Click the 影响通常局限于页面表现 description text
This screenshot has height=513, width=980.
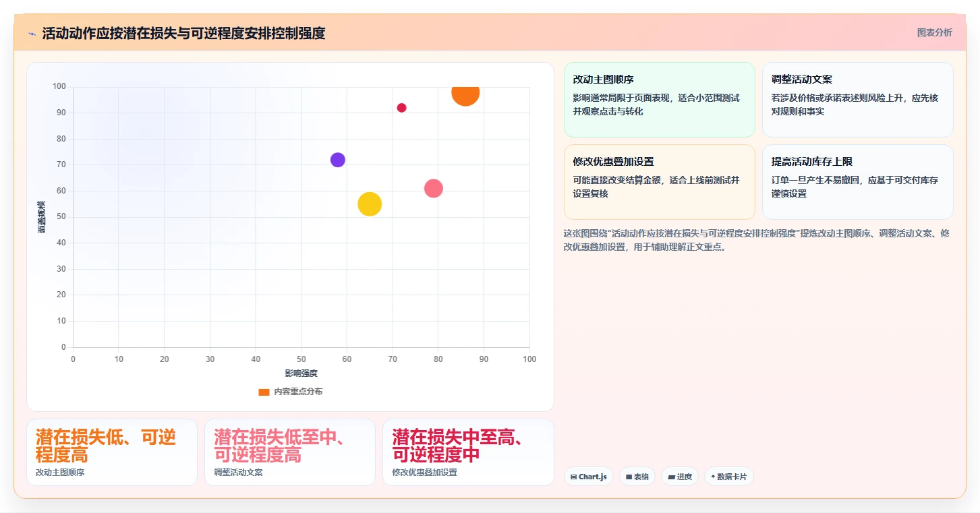click(656, 104)
